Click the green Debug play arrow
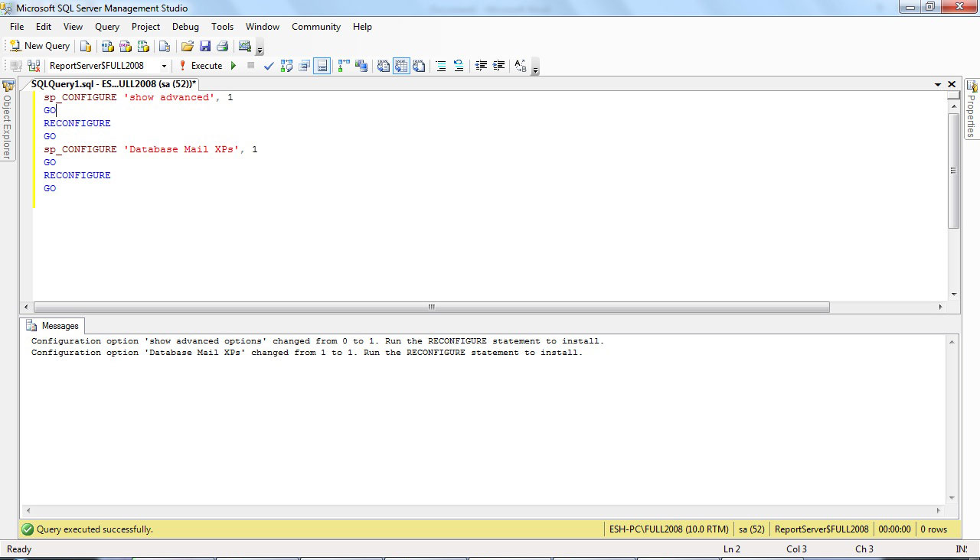This screenshot has height=560, width=980. click(234, 66)
